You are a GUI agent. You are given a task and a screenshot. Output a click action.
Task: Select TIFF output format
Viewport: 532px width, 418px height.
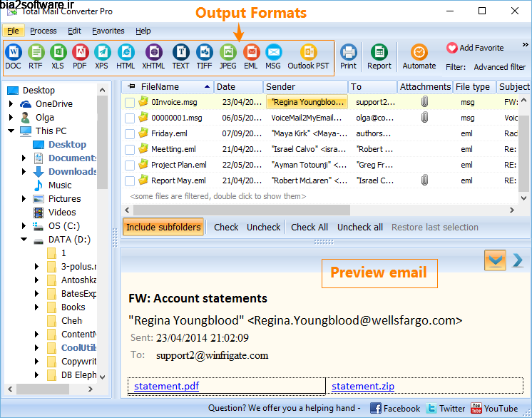[204, 56]
